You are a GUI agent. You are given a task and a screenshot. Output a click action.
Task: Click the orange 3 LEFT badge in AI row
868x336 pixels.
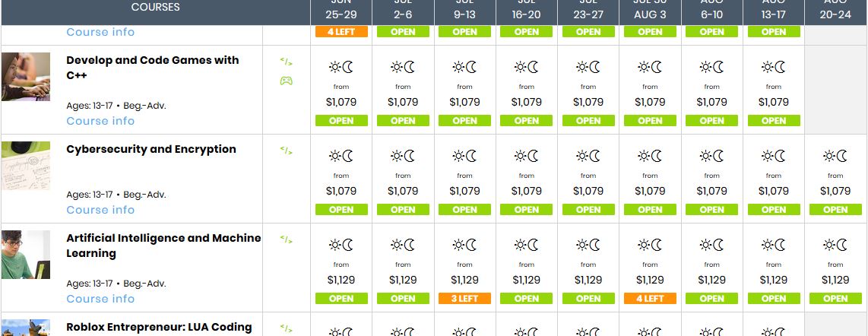(464, 299)
